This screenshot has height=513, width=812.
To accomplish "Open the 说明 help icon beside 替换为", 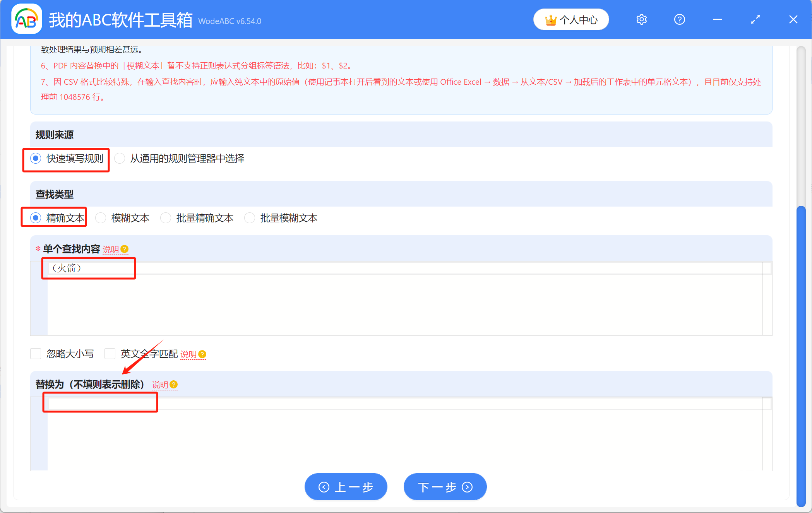I will [173, 385].
